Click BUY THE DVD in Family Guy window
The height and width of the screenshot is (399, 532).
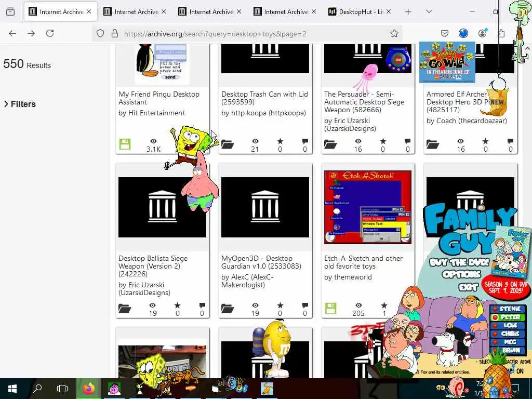459,262
